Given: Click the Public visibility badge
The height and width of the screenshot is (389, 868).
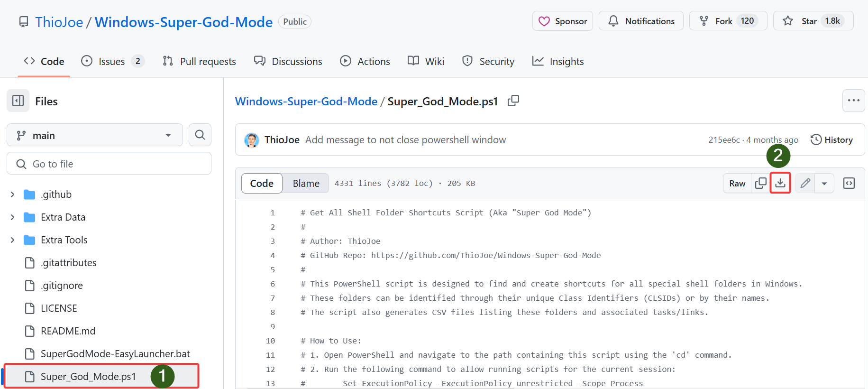Looking at the screenshot, I should (x=295, y=22).
